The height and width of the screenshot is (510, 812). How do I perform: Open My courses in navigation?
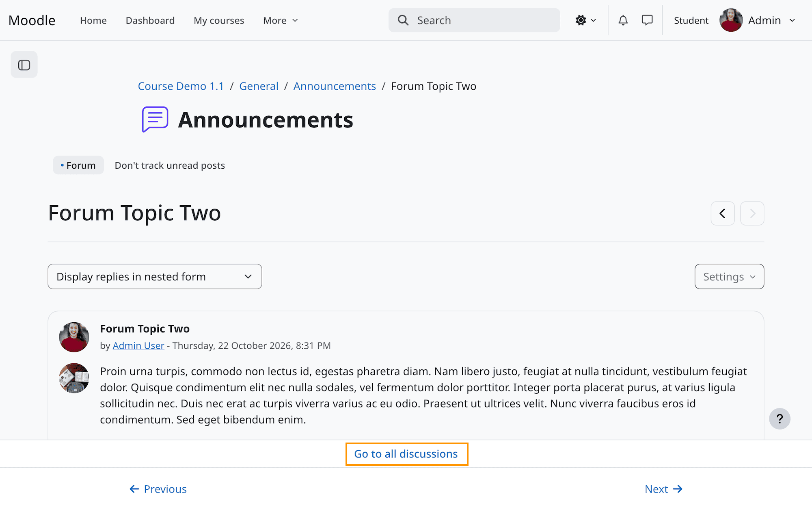[x=219, y=20]
